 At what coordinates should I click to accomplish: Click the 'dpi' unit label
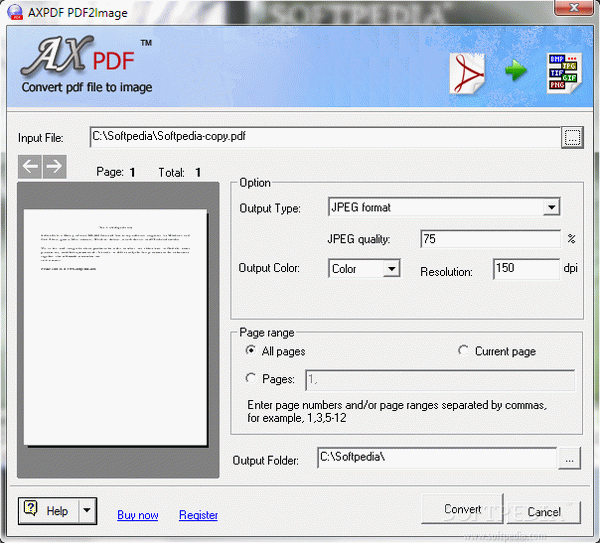pyautogui.click(x=570, y=268)
